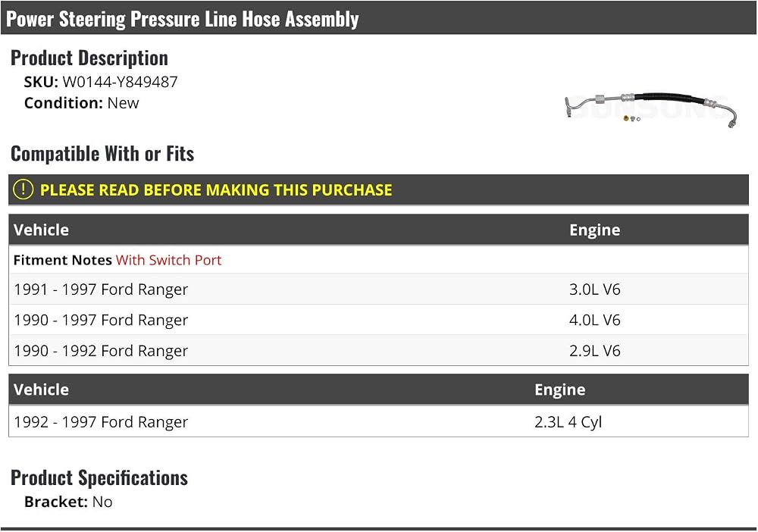Click the Product Specifications heading
This screenshot has width=758, height=532.
(x=99, y=477)
